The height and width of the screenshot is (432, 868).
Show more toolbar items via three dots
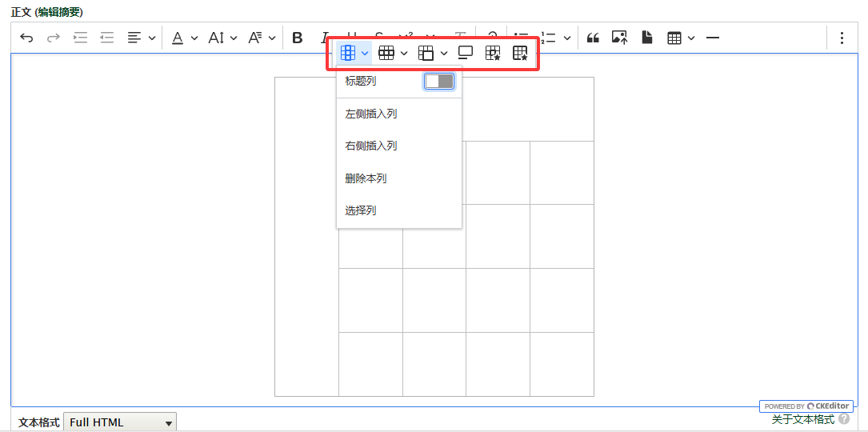(842, 38)
